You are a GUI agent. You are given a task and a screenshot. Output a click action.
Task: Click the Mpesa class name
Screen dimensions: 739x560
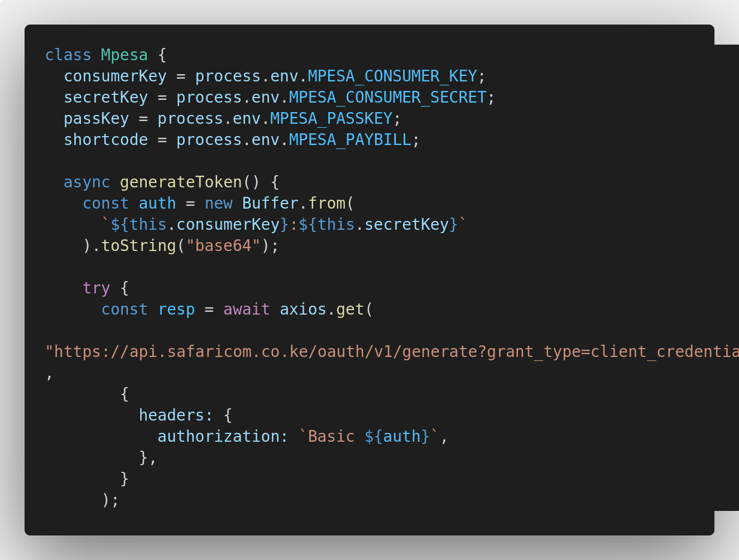(124, 55)
